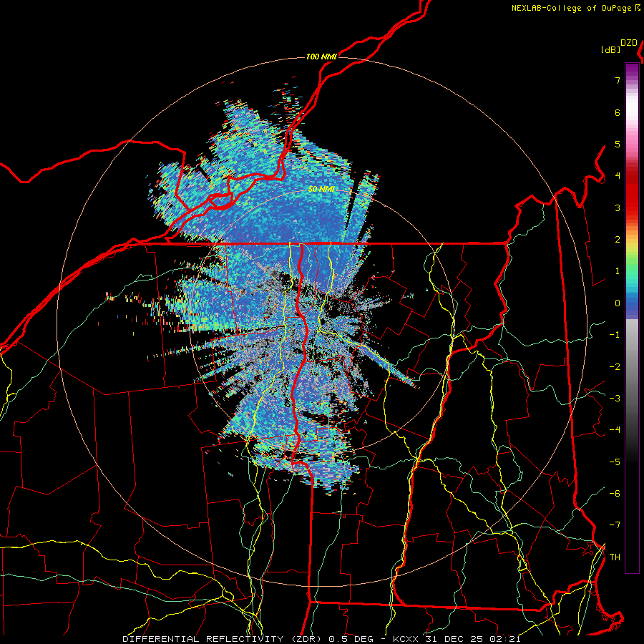Click the 0.5 DEG elevation label
The image size is (644, 644).
click(351, 639)
